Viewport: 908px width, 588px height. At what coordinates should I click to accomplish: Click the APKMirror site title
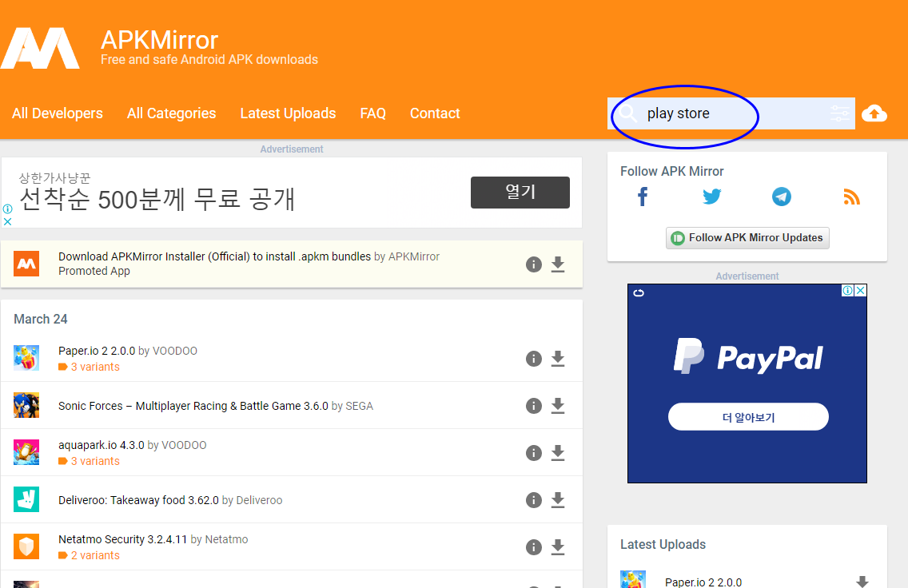pos(159,40)
